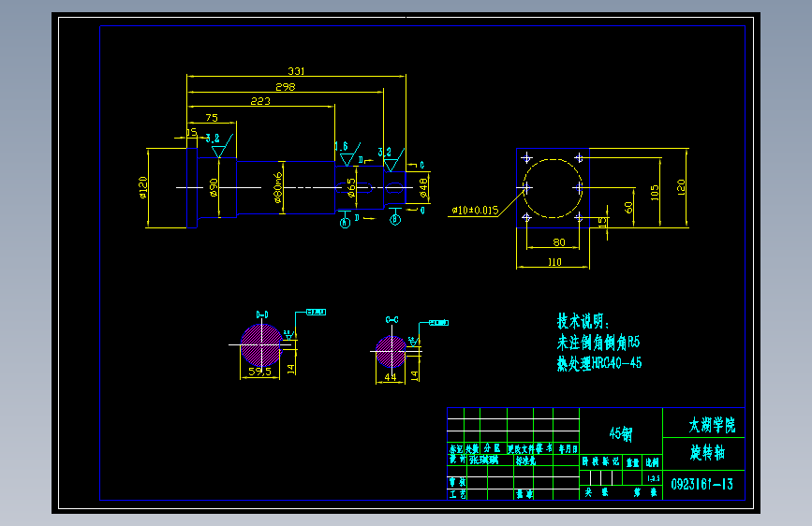Click datum symbol B under shaft
The height and width of the screenshot is (526, 812).
395,217
